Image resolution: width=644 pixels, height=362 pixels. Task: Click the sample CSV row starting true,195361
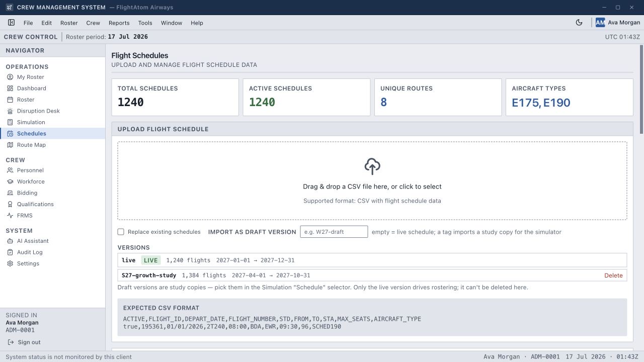[232, 327]
